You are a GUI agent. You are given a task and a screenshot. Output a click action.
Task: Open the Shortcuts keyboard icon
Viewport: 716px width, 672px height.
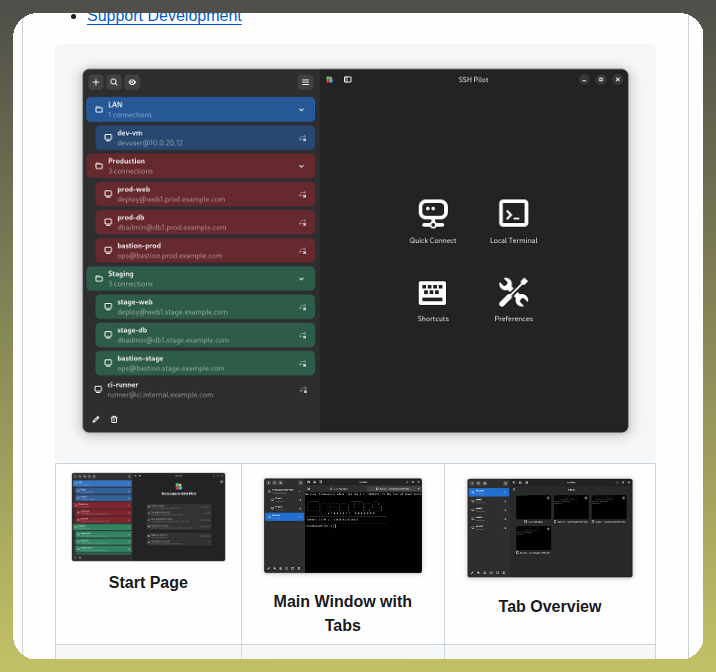pos(433,300)
